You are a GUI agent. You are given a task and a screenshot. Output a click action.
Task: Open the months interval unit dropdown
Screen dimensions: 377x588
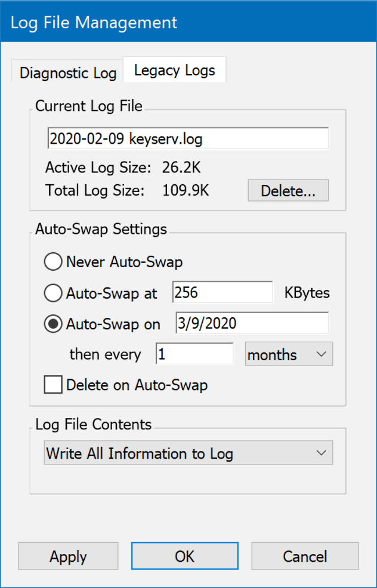(289, 354)
